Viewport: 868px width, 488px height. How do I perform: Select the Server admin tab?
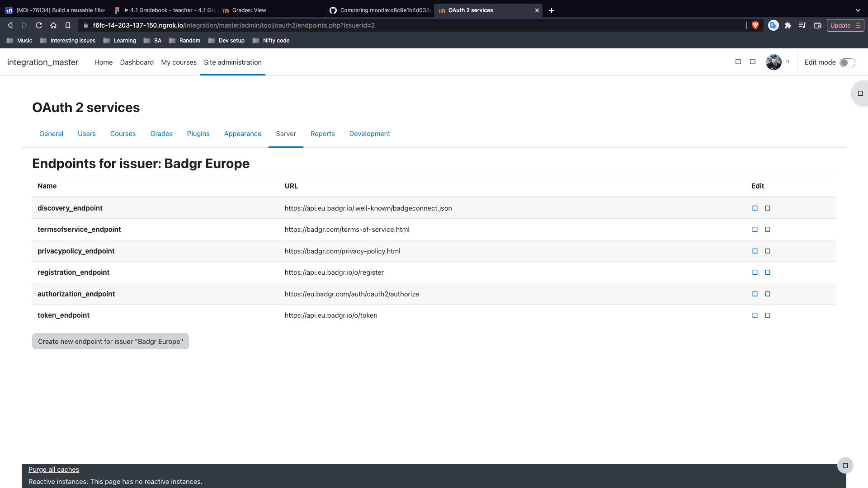coord(286,134)
